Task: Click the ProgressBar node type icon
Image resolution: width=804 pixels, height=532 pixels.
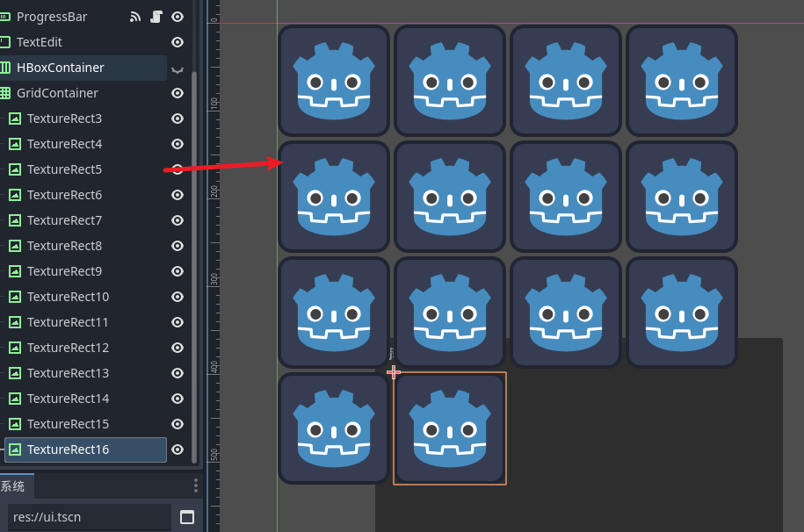Action: click(4, 17)
